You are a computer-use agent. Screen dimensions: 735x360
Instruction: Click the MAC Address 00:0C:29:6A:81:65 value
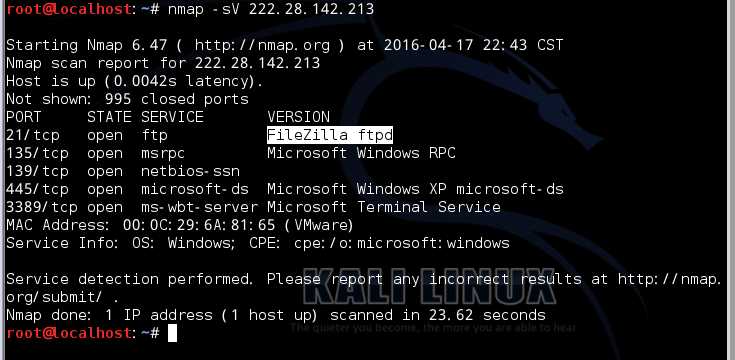[199, 225]
